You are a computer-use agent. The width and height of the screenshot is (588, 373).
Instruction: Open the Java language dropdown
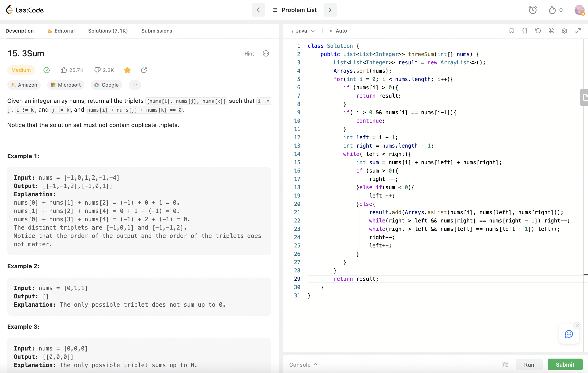coord(303,31)
